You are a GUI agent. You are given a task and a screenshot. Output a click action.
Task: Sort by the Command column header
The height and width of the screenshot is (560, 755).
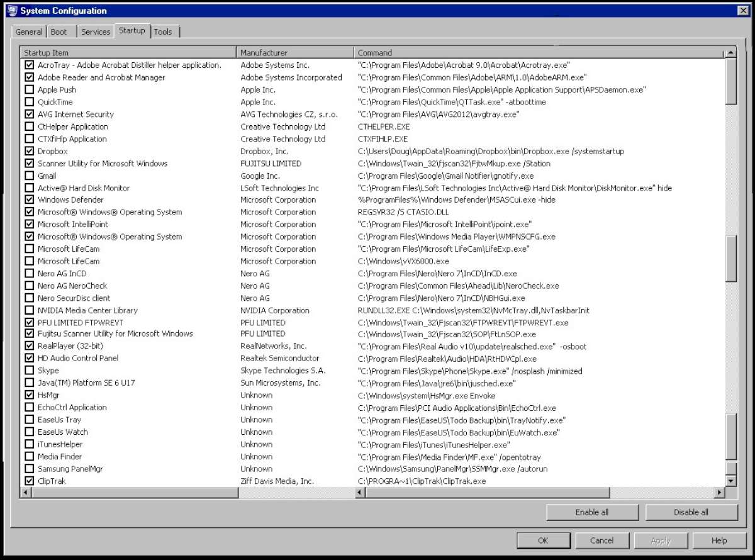(x=539, y=53)
